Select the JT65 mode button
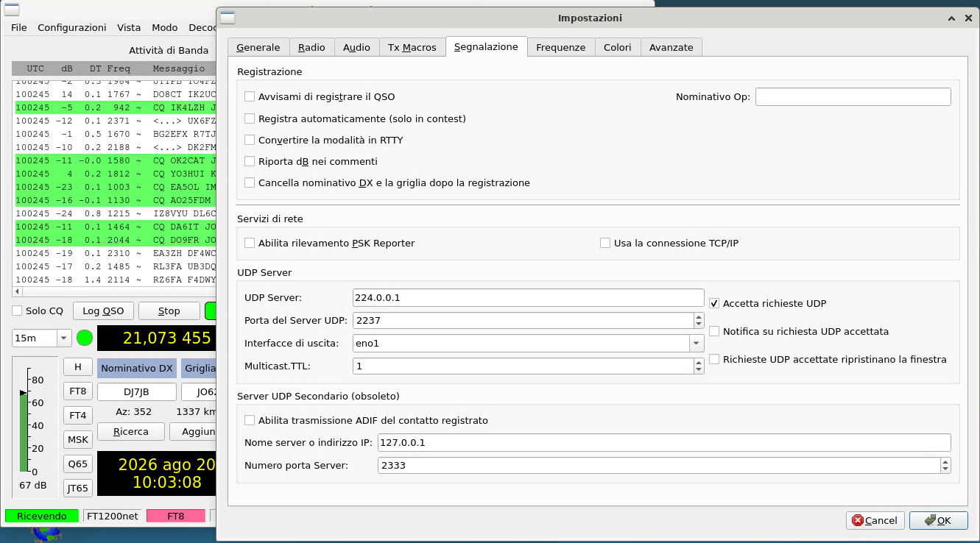The image size is (980, 543). 78,488
